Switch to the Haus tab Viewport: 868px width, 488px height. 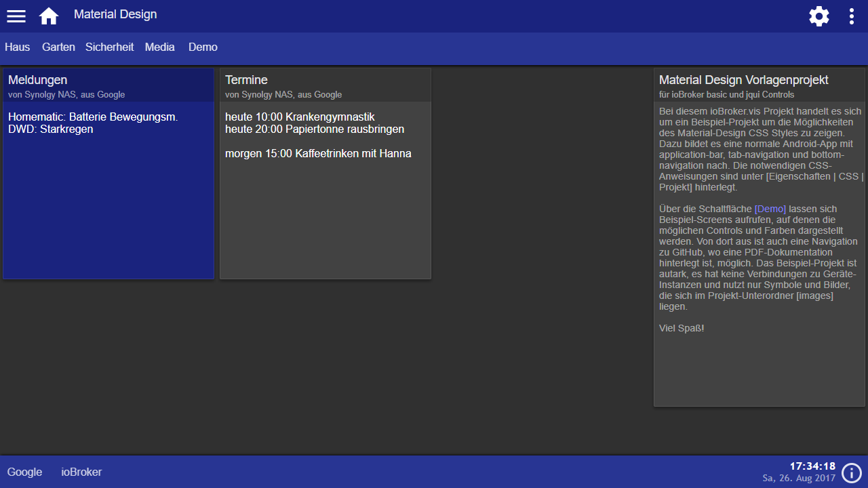pos(18,47)
